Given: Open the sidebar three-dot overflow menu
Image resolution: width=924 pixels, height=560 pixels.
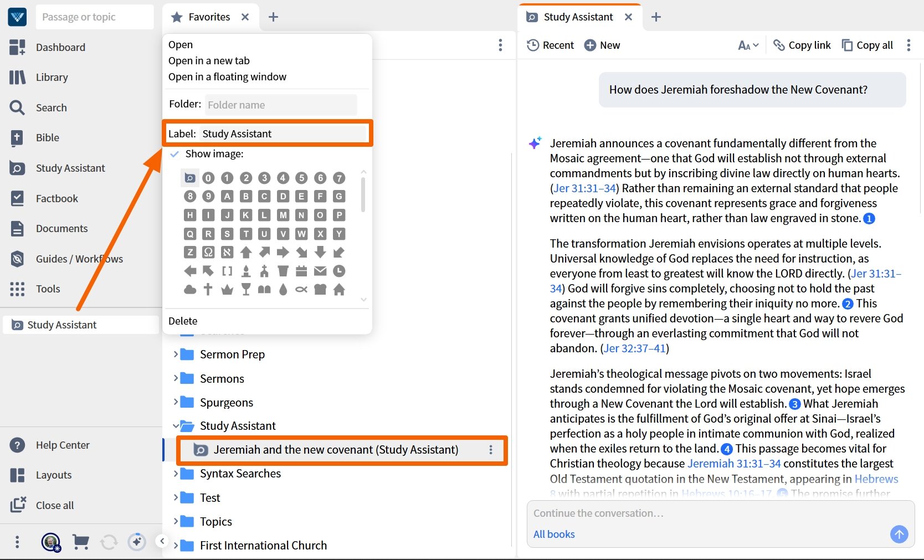Looking at the screenshot, I should pos(17,542).
